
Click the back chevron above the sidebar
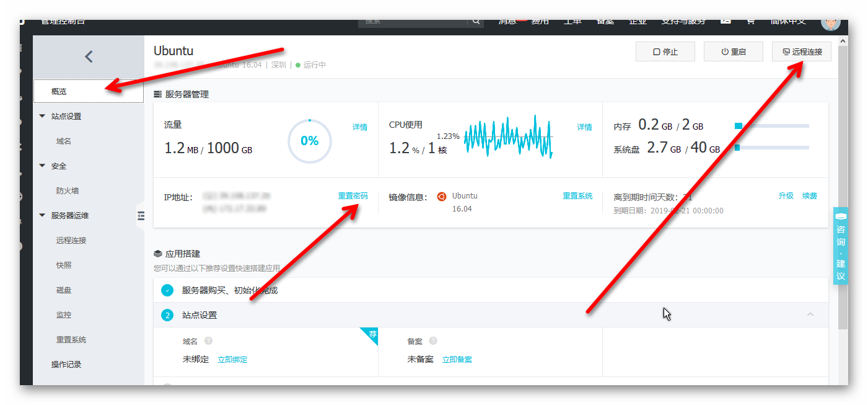[89, 56]
